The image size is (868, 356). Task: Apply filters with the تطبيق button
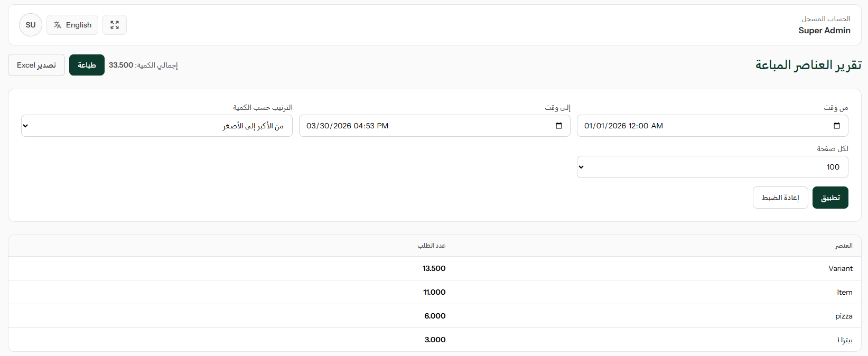[x=830, y=198]
